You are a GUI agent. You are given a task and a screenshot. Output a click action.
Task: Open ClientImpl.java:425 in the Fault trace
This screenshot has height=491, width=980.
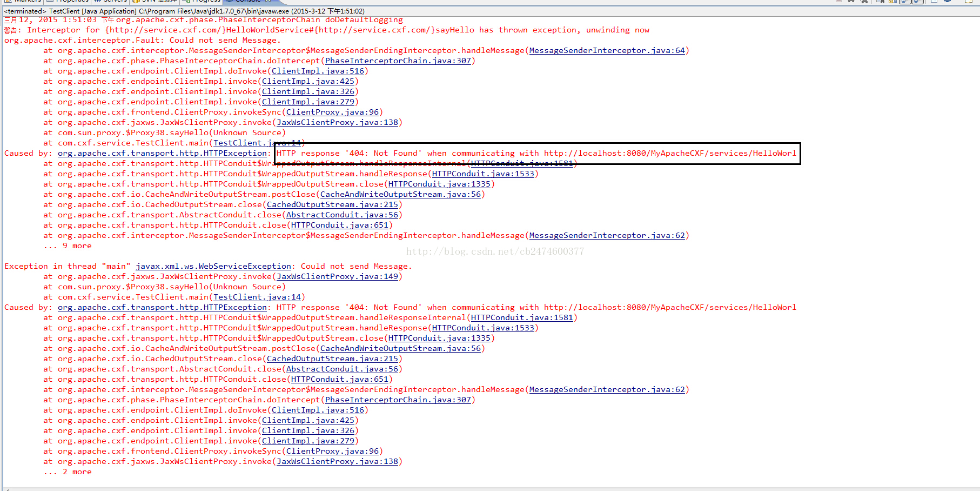coord(308,81)
